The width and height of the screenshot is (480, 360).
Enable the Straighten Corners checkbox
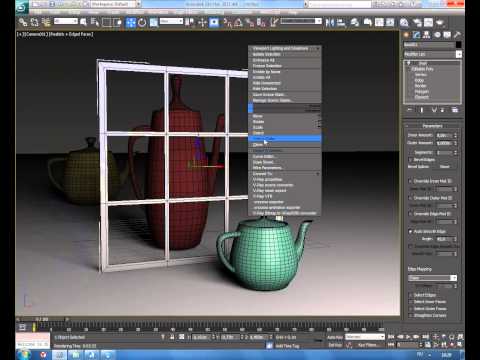[x=411, y=315]
